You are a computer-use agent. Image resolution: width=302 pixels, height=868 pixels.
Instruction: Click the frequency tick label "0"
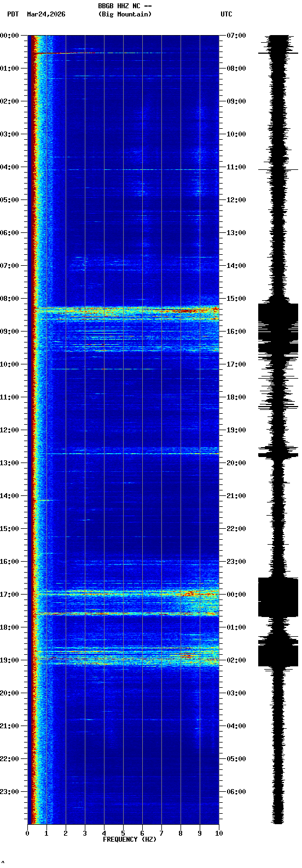[27, 833]
